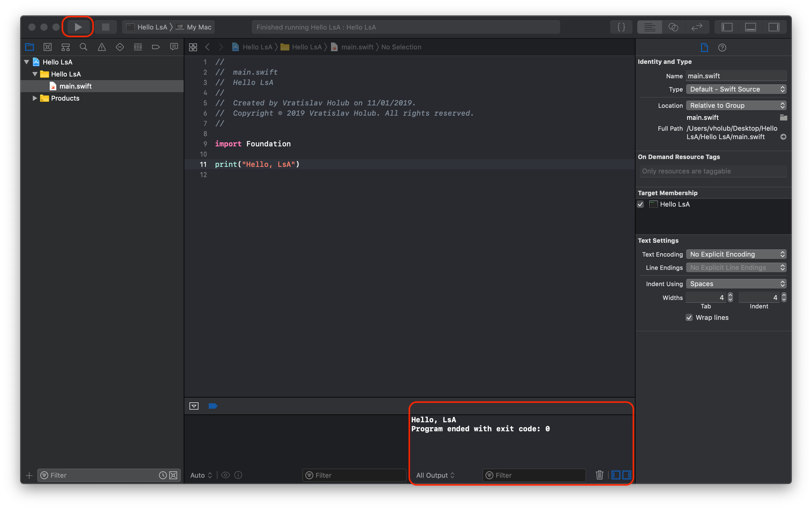Reveal full path in Finder arrow
The image size is (812, 509).
783,137
